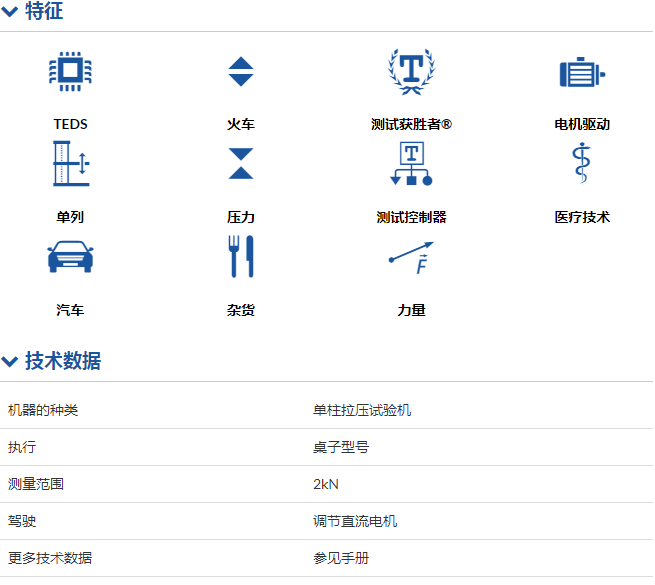Click the 汽车 car icon
The width and height of the screenshot is (655, 585).
click(x=70, y=257)
